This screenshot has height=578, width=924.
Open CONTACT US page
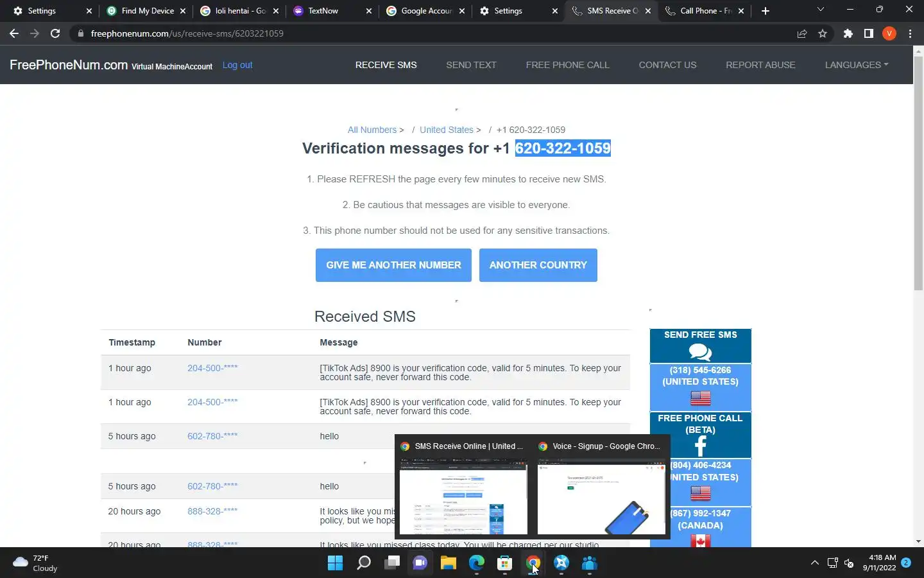[667, 65]
